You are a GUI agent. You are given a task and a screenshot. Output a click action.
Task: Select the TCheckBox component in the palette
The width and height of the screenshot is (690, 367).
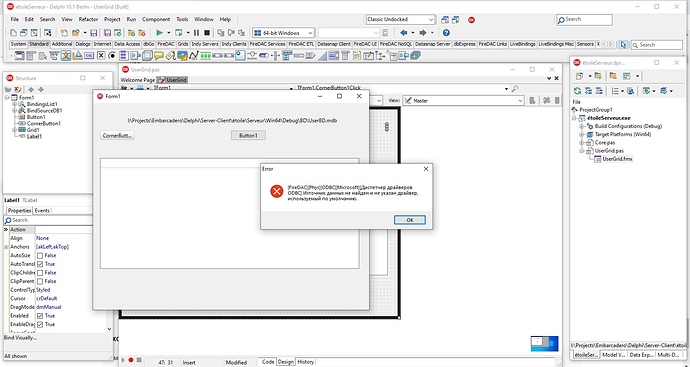point(101,55)
